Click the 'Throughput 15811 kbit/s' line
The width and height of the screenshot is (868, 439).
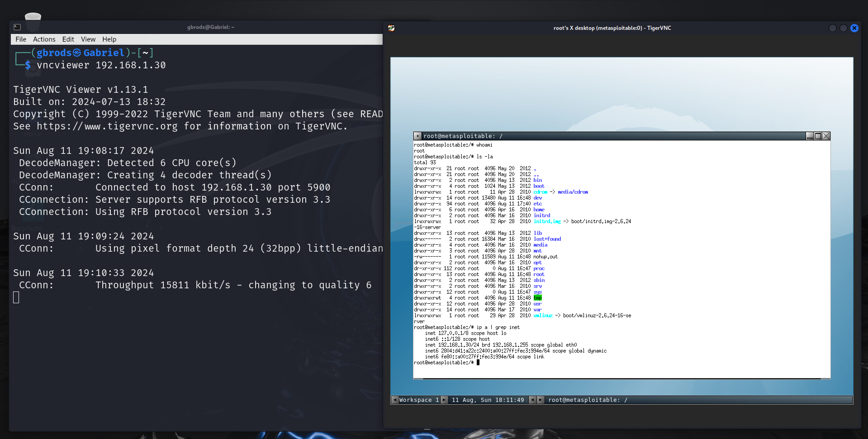(195, 285)
